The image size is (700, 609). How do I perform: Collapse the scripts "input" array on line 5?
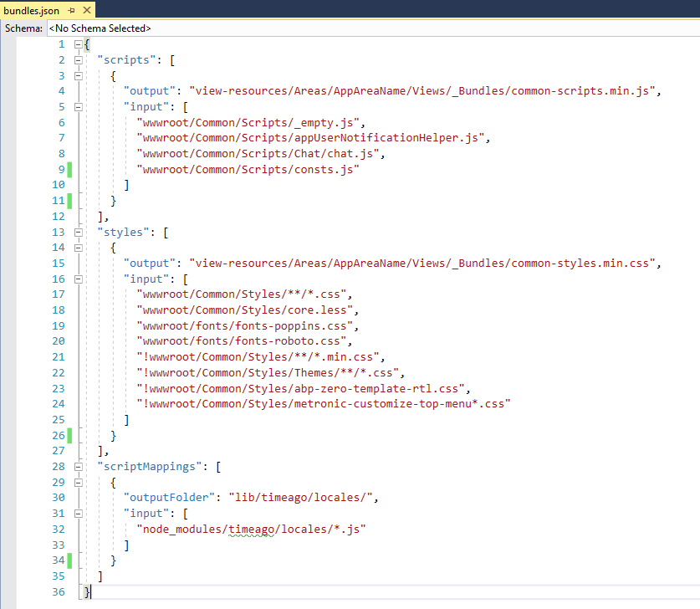pyautogui.click(x=78, y=106)
